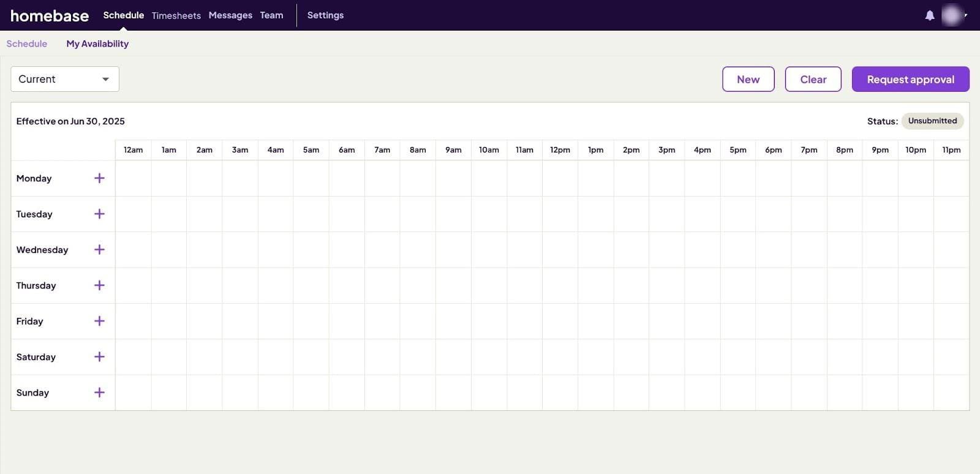The image size is (980, 474).
Task: Open notifications bell icon
Action: (x=930, y=15)
